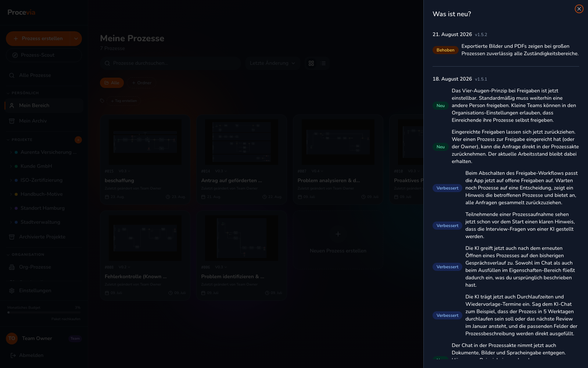The width and height of the screenshot is (588, 368).
Task: Focus the "Prozesse durchsuchen" search field
Action: point(171,63)
